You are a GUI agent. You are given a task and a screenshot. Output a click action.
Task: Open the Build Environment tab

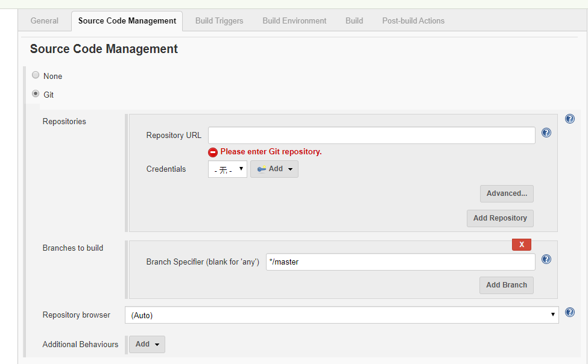(x=294, y=21)
